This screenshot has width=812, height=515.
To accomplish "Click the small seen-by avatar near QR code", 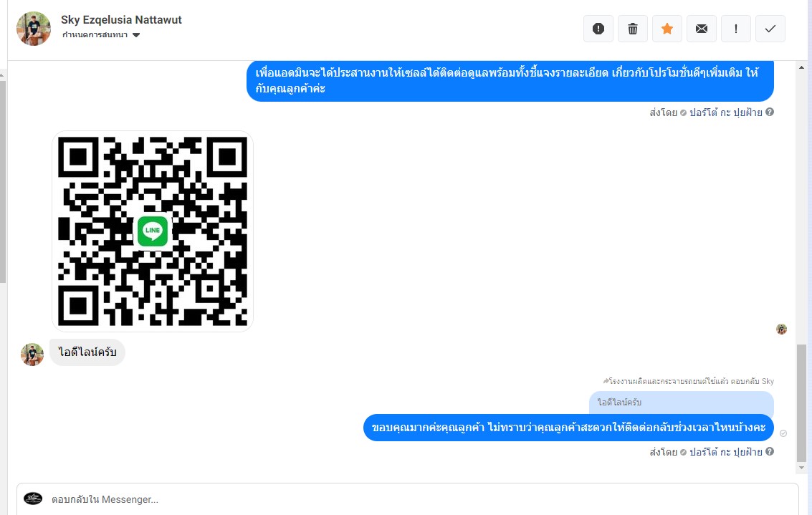I will tap(781, 329).
